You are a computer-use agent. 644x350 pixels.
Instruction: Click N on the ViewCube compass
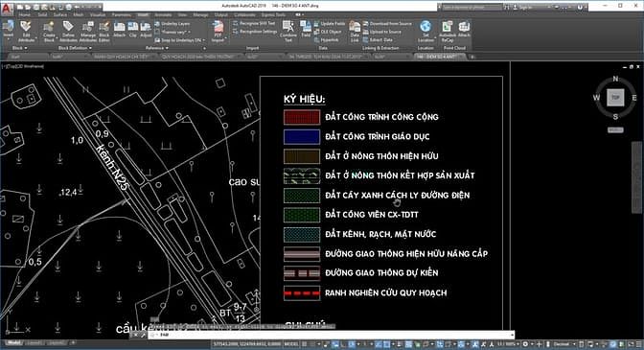[615, 78]
